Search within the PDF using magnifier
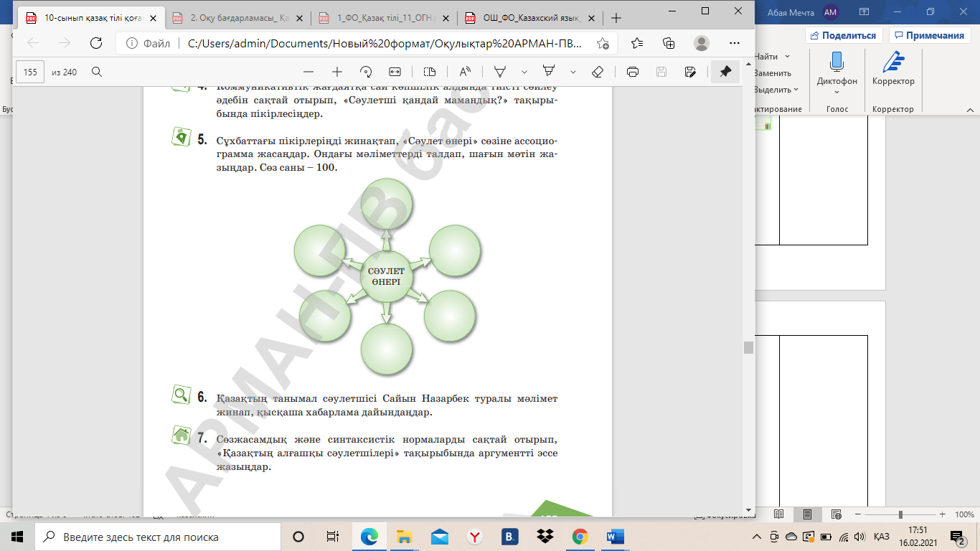This screenshot has height=551, width=980. [x=97, y=72]
